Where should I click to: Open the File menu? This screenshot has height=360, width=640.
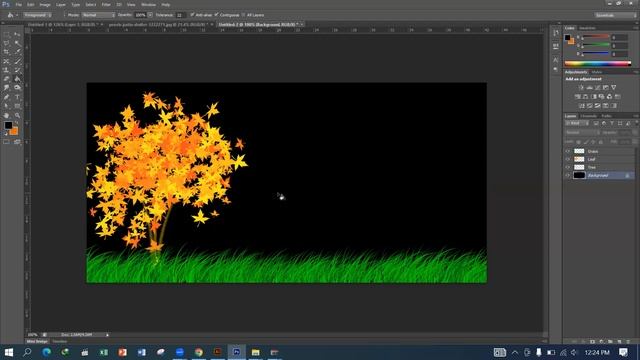(x=18, y=4)
